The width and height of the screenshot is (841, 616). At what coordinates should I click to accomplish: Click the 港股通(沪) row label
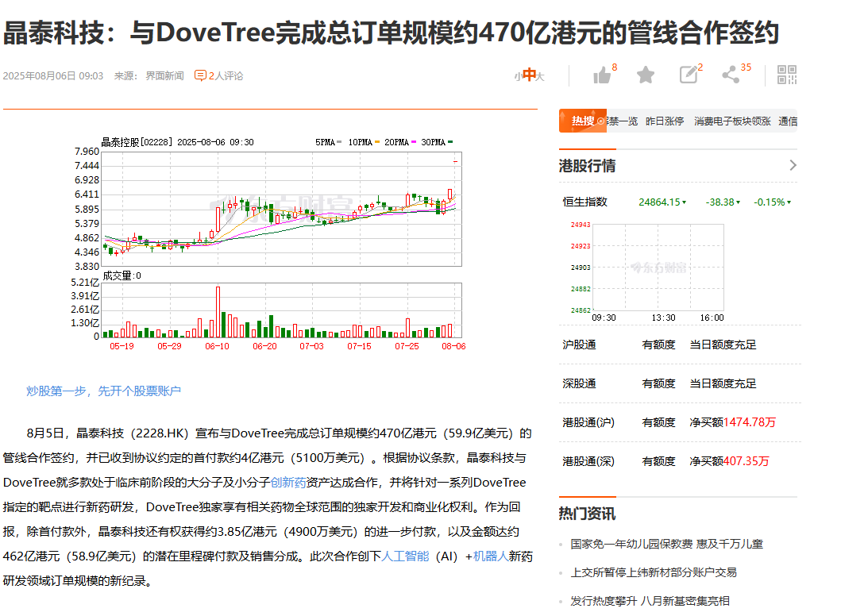(x=588, y=422)
